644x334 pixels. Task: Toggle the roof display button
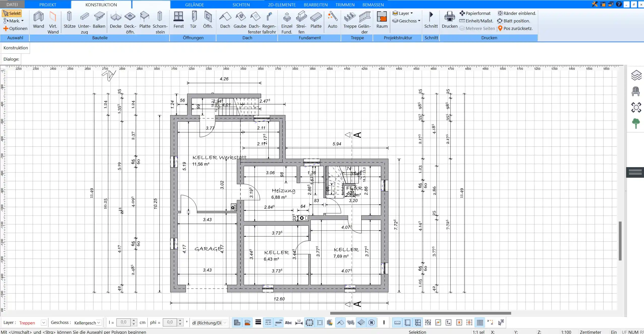point(340,322)
